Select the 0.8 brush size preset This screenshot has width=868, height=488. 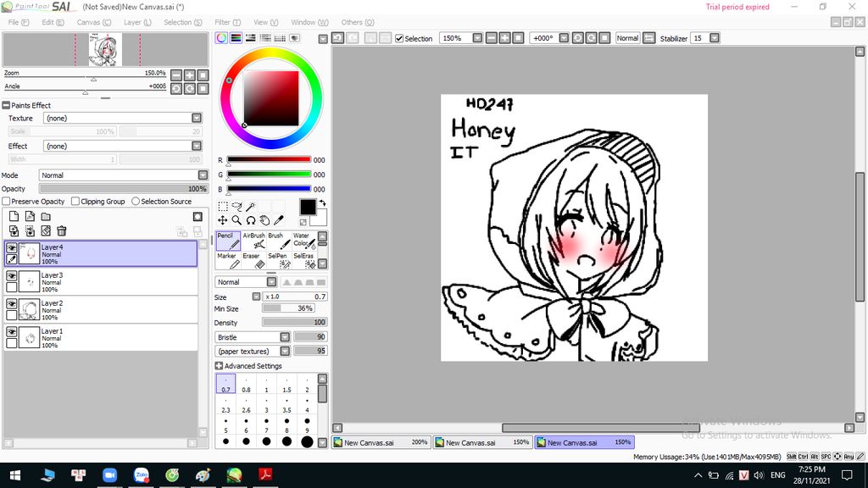pos(247,384)
